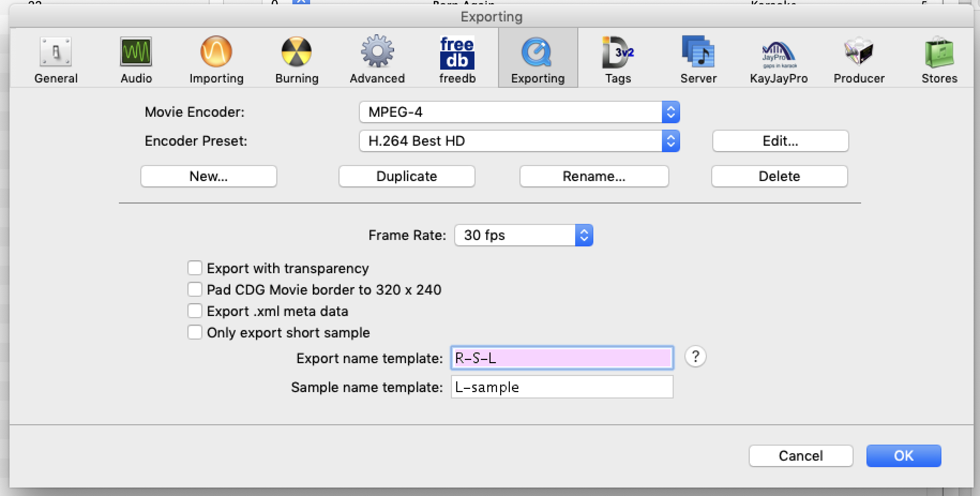This screenshot has height=496, width=980.
Task: Open the Server preferences pane
Action: [698, 59]
